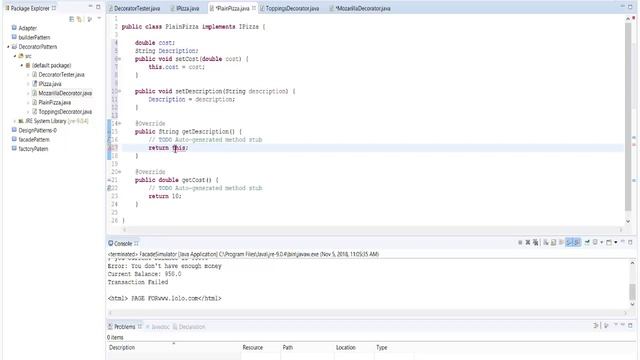Viewport: 640px width, 360px height.
Task: Click the task marker on line 22
Action: click(109, 188)
